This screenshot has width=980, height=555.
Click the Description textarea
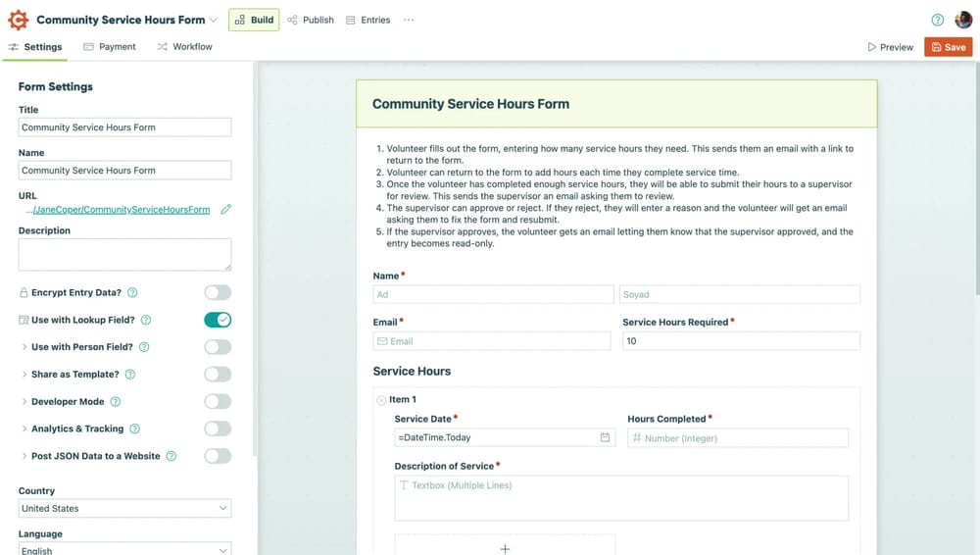[x=125, y=255]
